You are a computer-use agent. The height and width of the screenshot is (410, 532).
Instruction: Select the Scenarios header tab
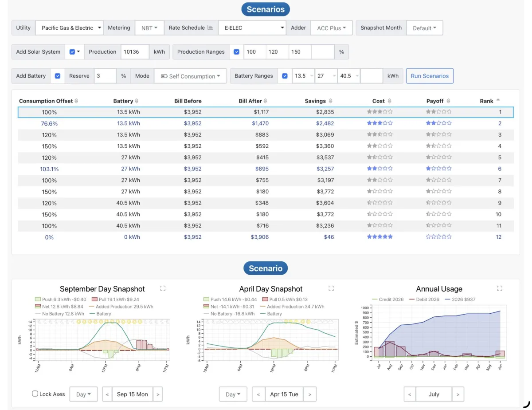(x=266, y=9)
